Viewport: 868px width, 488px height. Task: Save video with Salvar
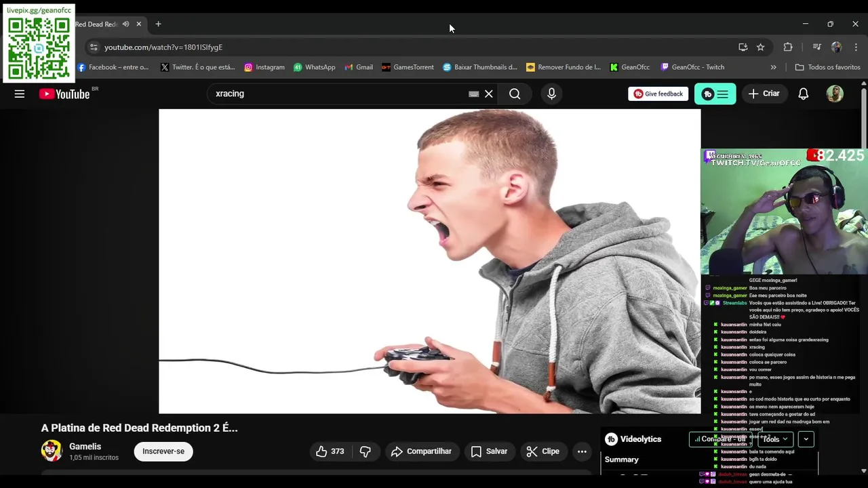pyautogui.click(x=489, y=451)
